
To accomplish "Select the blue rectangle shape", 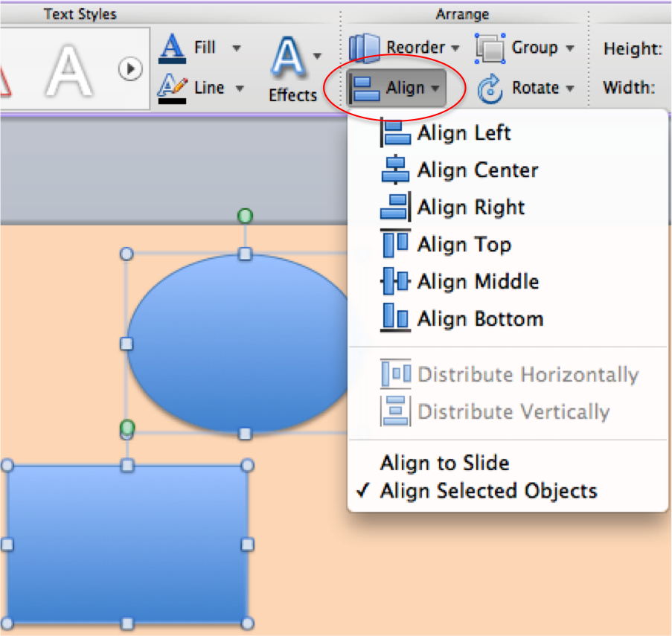I will [x=127, y=543].
